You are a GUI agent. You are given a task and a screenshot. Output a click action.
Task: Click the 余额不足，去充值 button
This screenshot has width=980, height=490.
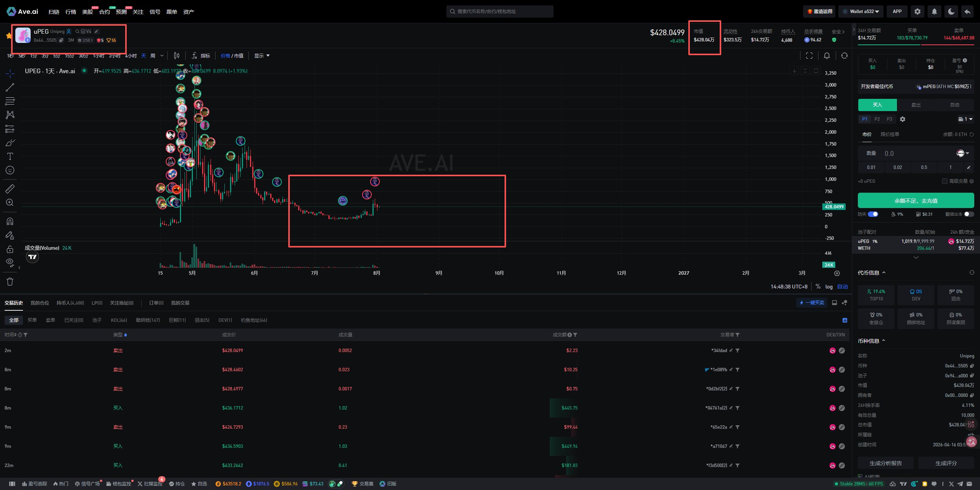916,200
